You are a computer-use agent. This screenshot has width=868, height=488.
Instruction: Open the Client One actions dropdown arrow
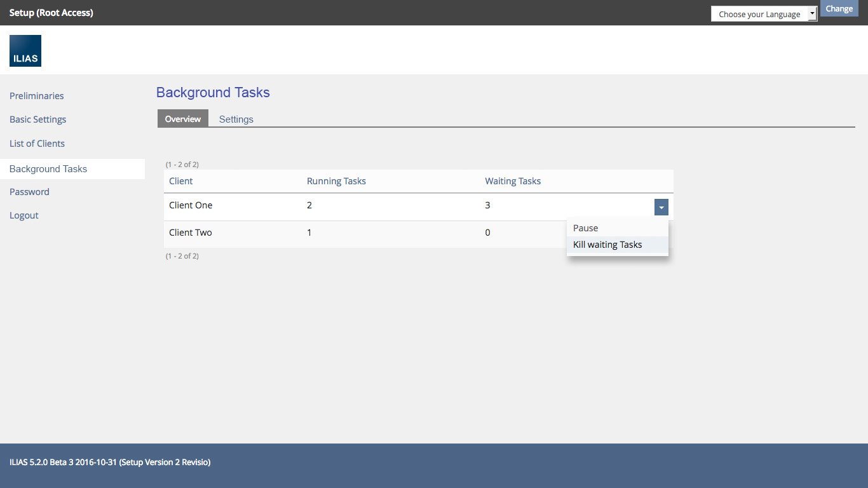point(661,207)
